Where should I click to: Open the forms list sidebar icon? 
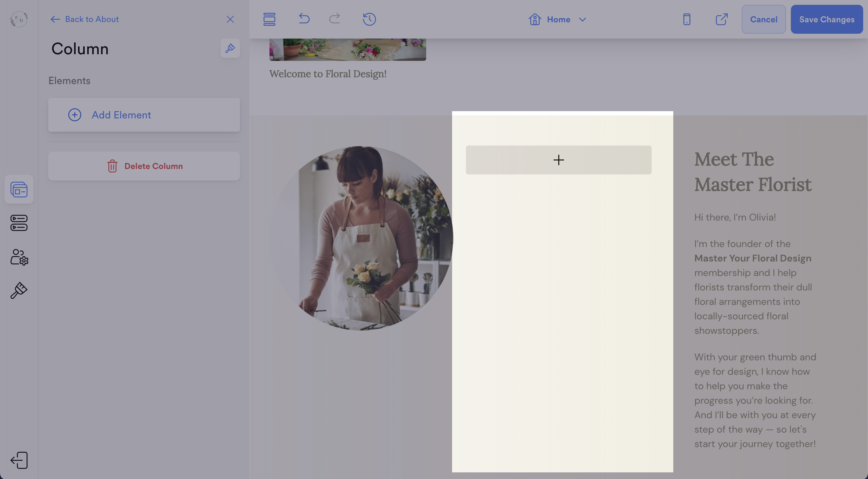pyautogui.click(x=19, y=223)
